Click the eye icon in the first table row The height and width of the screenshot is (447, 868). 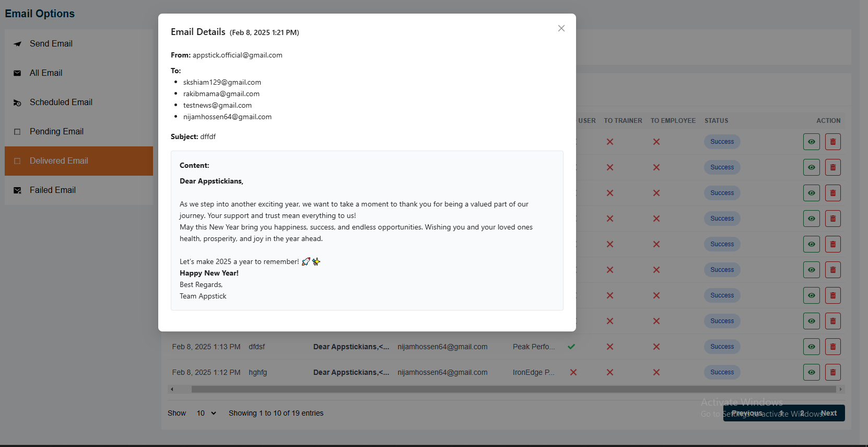point(811,142)
